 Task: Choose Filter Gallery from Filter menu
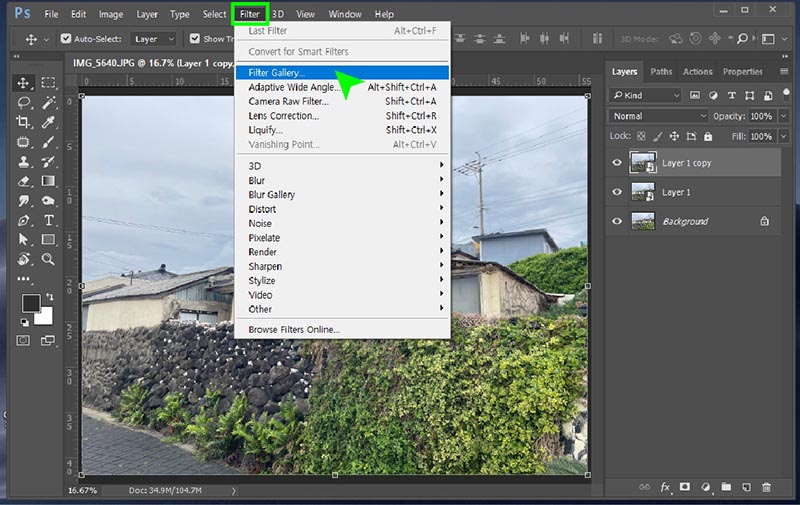coord(342,72)
